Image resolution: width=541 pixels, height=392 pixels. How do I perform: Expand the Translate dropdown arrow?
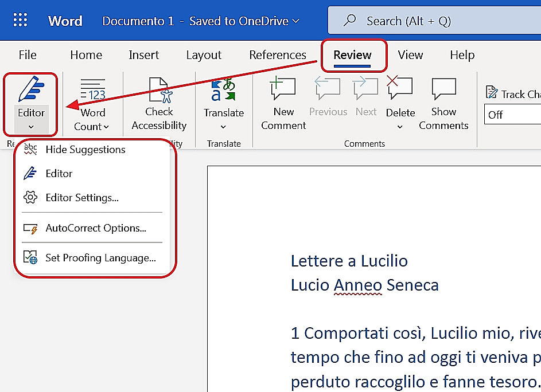click(x=223, y=127)
